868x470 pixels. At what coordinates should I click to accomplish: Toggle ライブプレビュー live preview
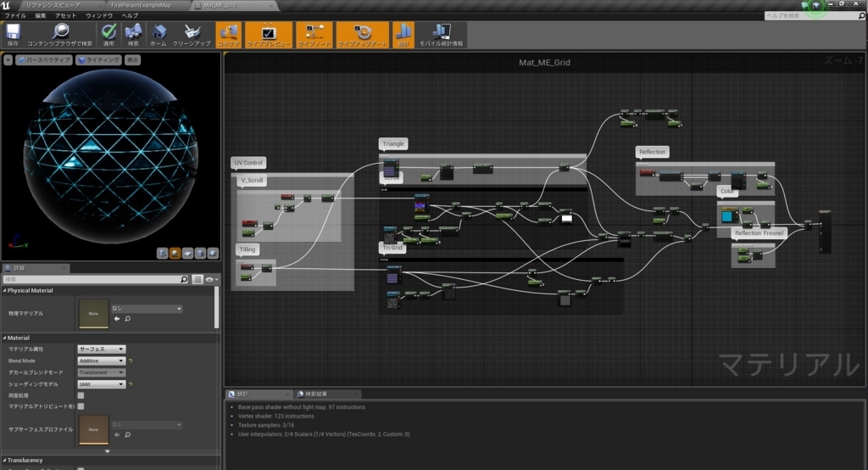[269, 35]
